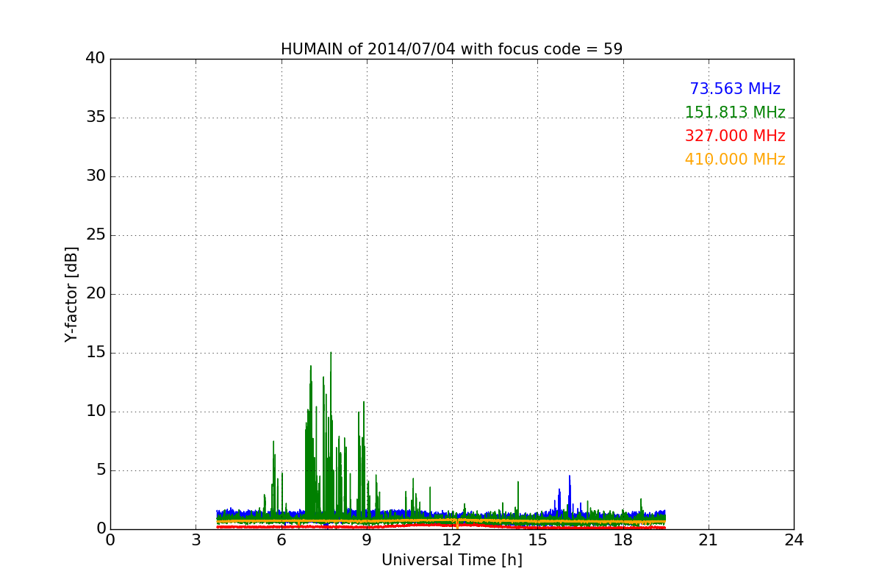Click the x-axis tick label '18'
This screenshot has height=588, width=882.
point(623,540)
